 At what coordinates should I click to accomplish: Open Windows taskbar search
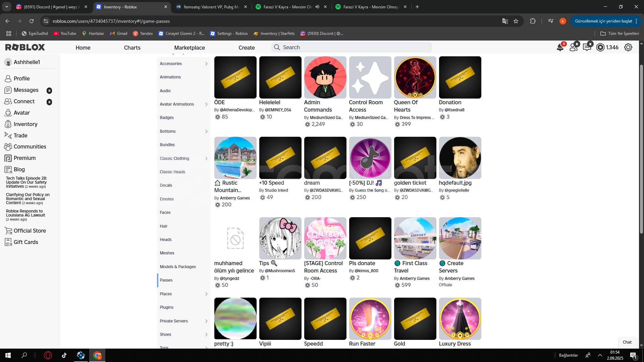[x=24, y=355]
